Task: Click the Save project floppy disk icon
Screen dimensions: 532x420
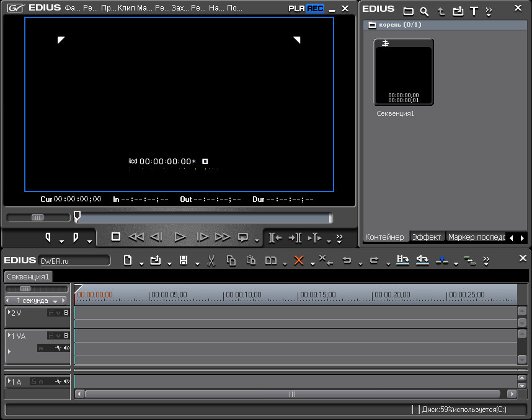Action: pyautogui.click(x=184, y=261)
